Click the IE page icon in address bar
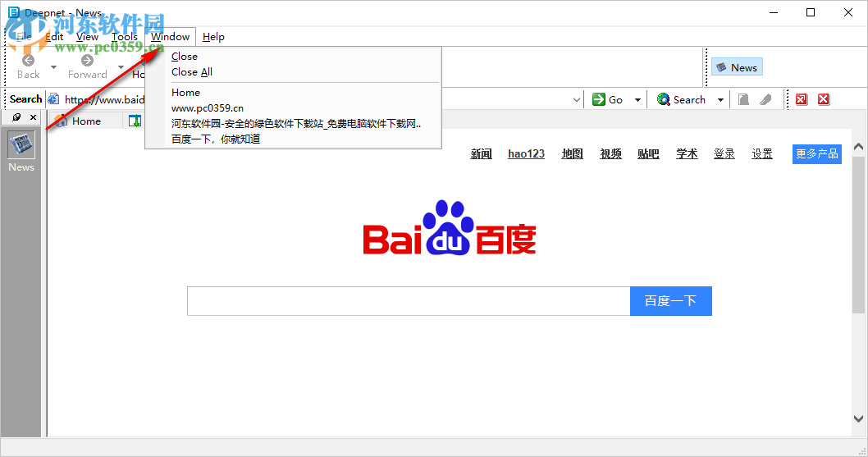868x457 pixels. click(x=53, y=99)
